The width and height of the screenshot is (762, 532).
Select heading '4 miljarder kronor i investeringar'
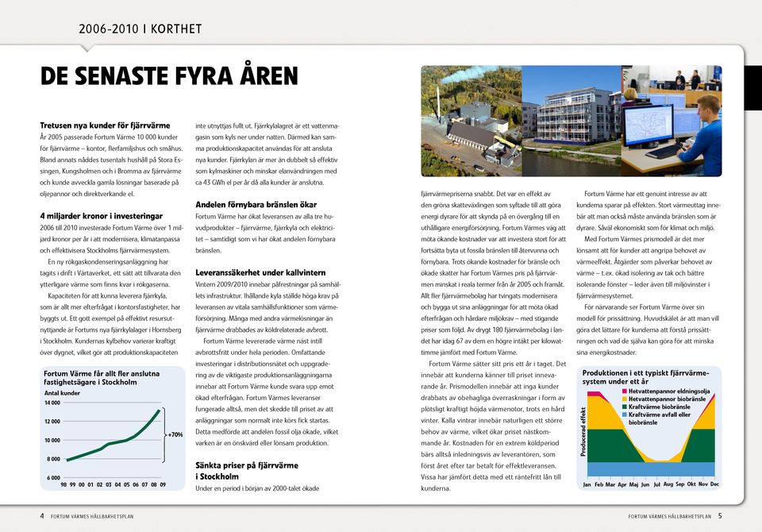101,216
